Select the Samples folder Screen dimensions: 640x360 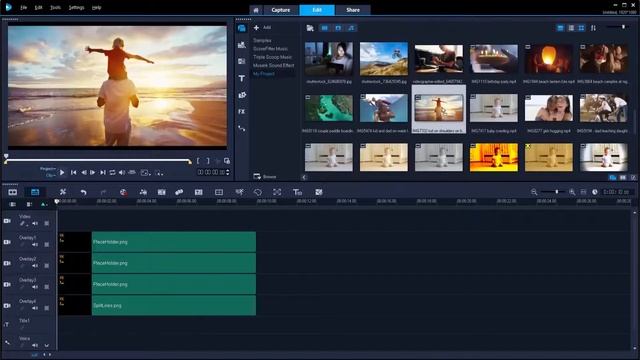coord(262,40)
